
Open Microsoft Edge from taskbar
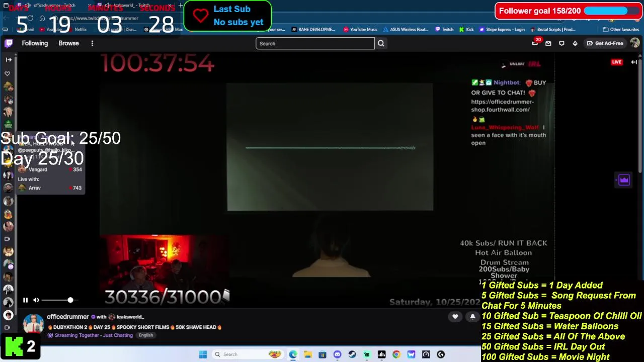coord(293,354)
